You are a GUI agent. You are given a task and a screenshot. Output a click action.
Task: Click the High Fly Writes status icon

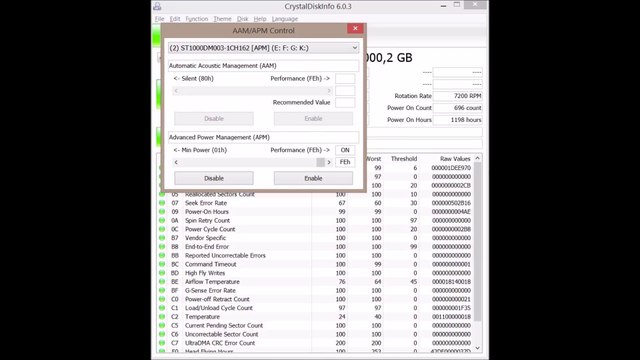click(162, 273)
